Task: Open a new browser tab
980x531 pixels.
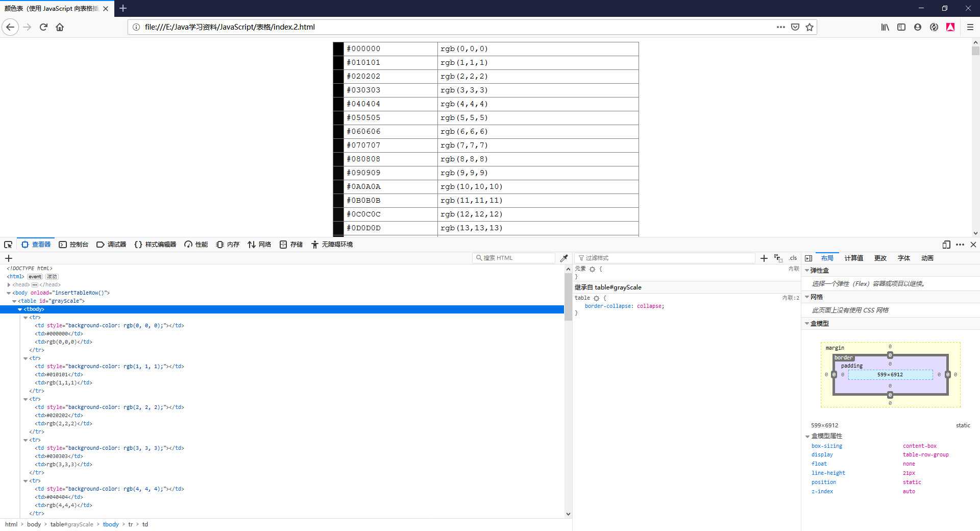Action: coord(123,8)
